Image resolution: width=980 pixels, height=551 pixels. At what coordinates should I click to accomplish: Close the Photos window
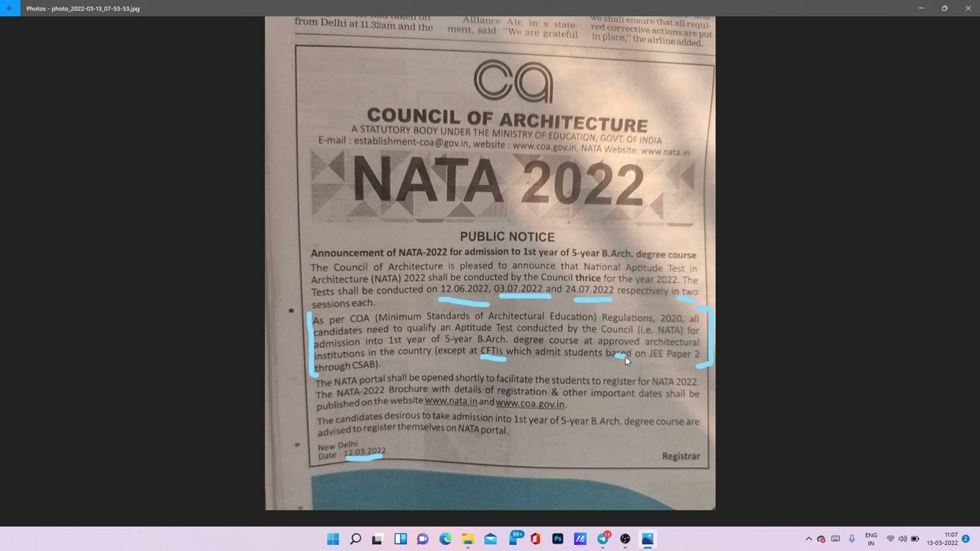[x=968, y=8]
